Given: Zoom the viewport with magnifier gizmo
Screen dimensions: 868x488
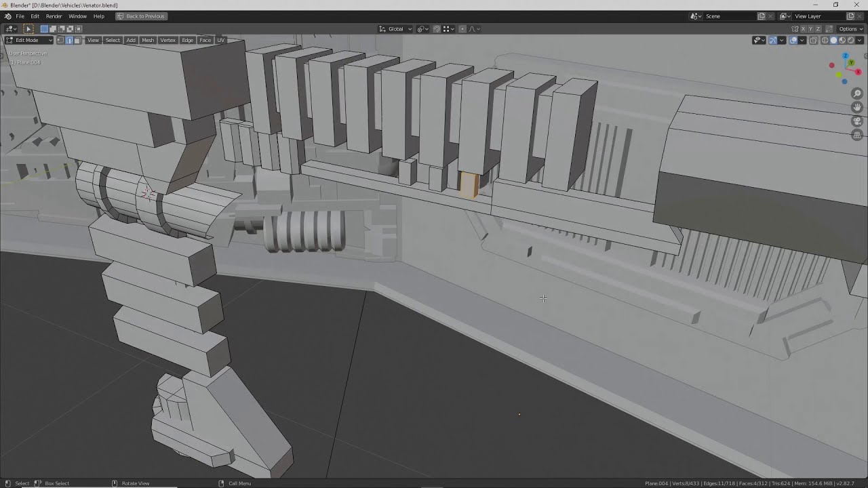Looking at the screenshot, I should [857, 94].
